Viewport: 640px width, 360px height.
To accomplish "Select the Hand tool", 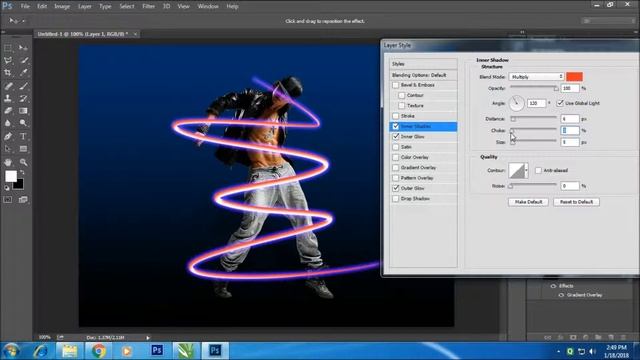I will [x=8, y=162].
